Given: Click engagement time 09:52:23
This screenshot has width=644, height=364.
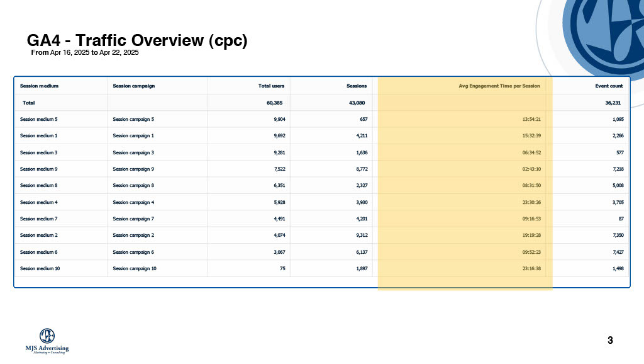Looking at the screenshot, I should (531, 252).
